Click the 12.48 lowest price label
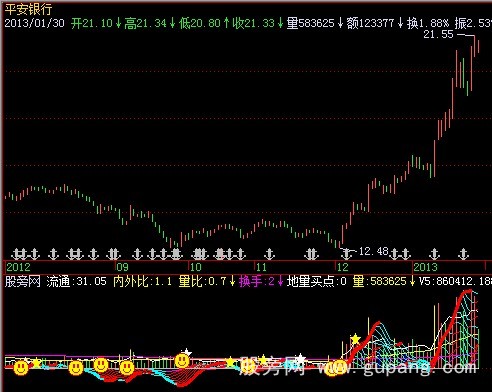 pos(374,251)
